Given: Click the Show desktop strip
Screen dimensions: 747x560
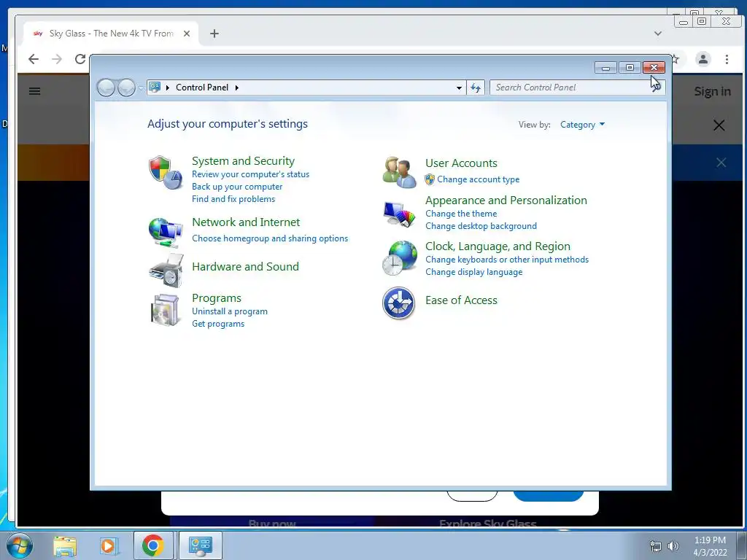Looking at the screenshot, I should (742, 545).
